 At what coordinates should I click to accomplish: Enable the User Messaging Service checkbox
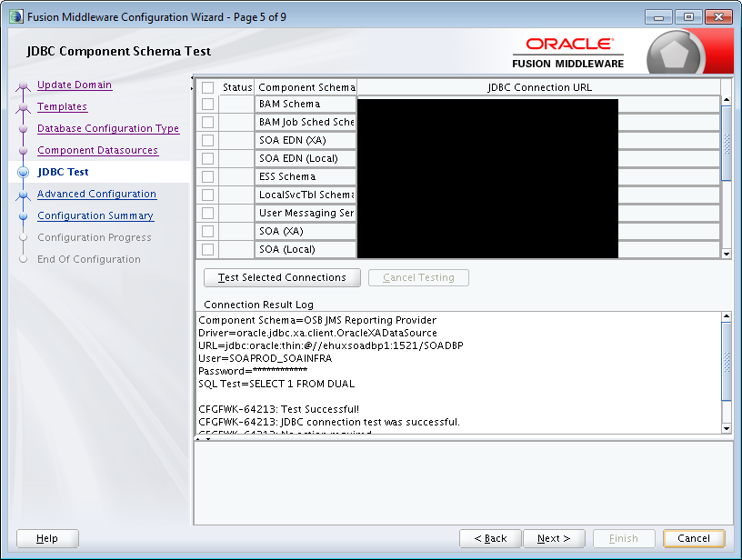(206, 213)
